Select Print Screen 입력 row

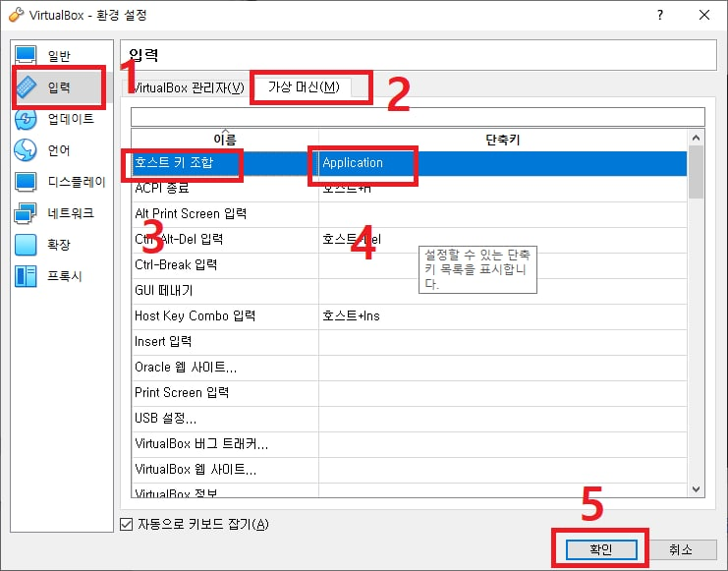click(x=409, y=393)
